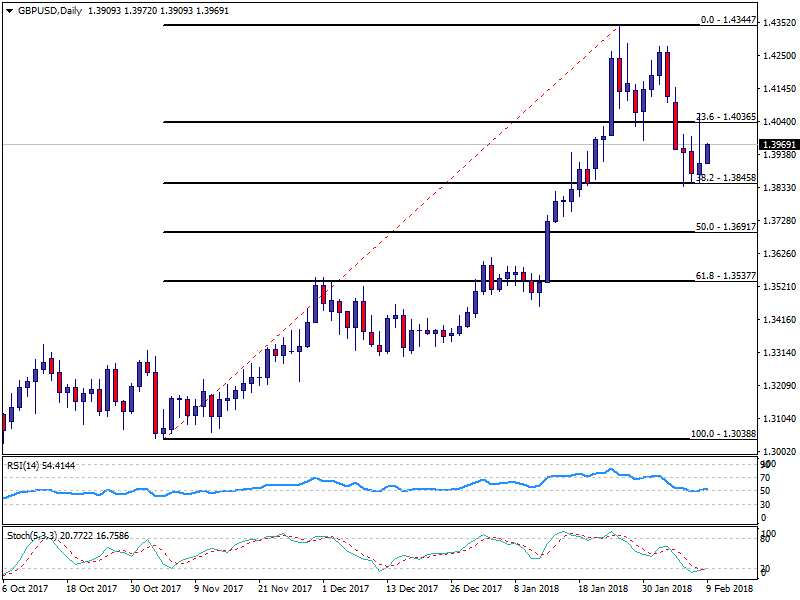
Task: Select the RSI(14) indicator label
Action: tap(40, 465)
